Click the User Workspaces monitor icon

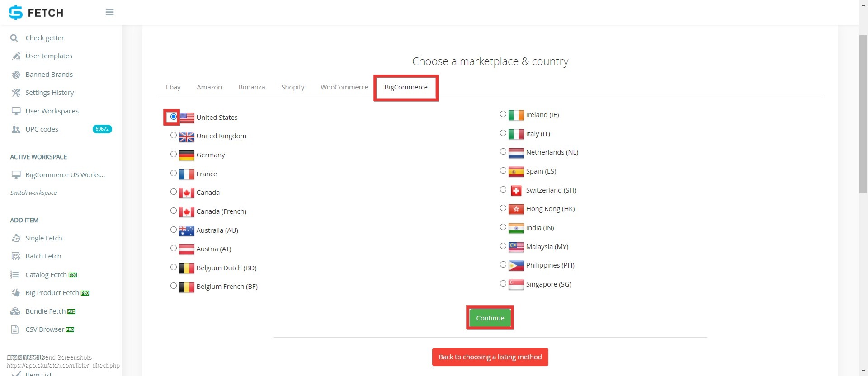16,111
